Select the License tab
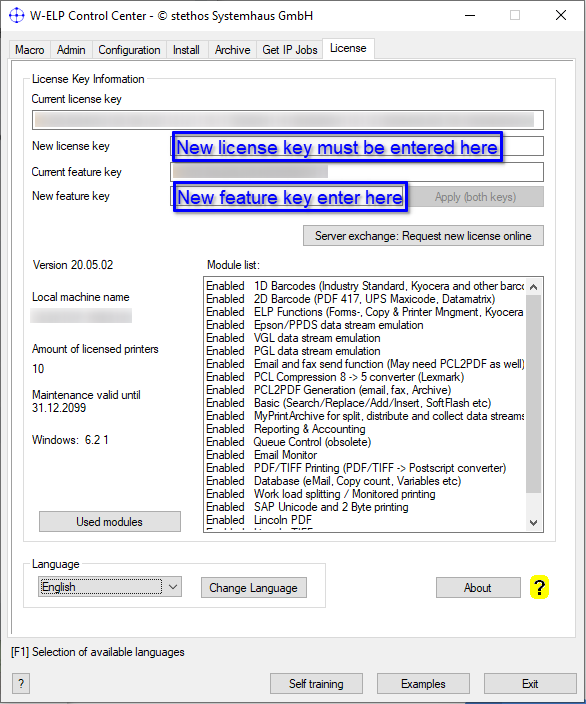586x704 pixels. (x=348, y=48)
